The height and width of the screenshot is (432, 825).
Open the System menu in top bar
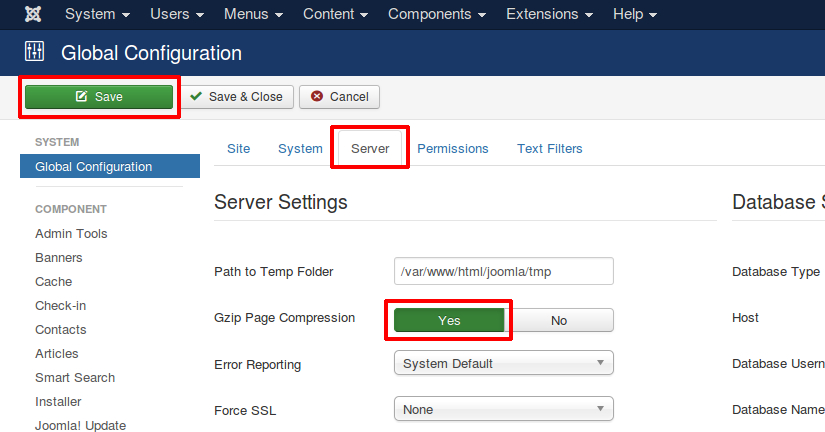point(97,15)
